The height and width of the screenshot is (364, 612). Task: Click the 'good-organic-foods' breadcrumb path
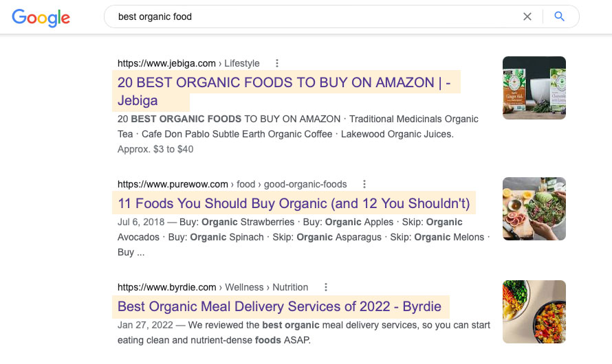(x=305, y=184)
